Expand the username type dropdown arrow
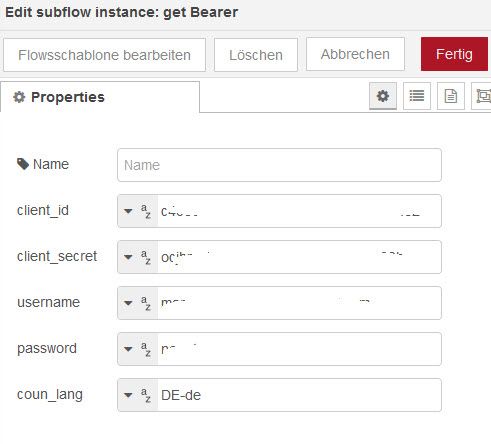This screenshot has width=491, height=444. click(x=128, y=303)
